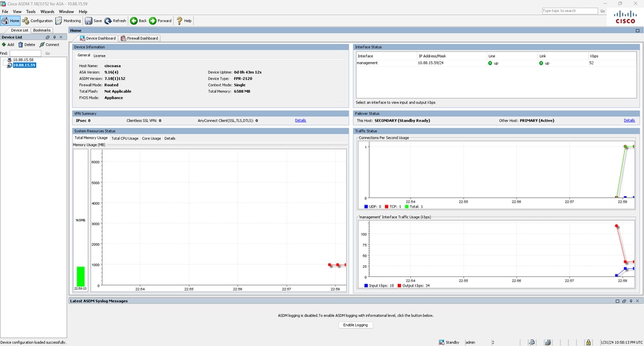The image size is (644, 346).
Task: Maximize the Latest ASDM Syslog Messages panel
Action: click(618, 301)
